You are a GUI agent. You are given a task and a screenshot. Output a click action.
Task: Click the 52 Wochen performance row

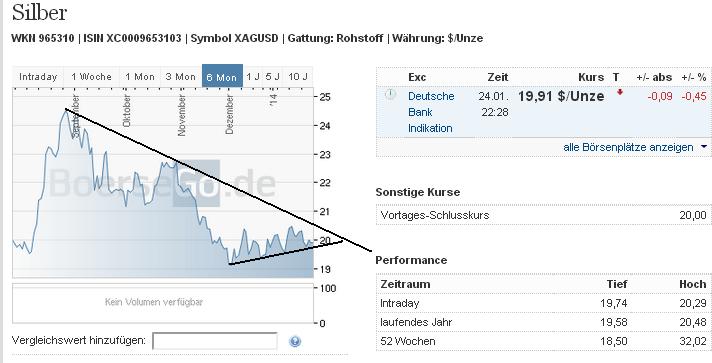pos(544,341)
